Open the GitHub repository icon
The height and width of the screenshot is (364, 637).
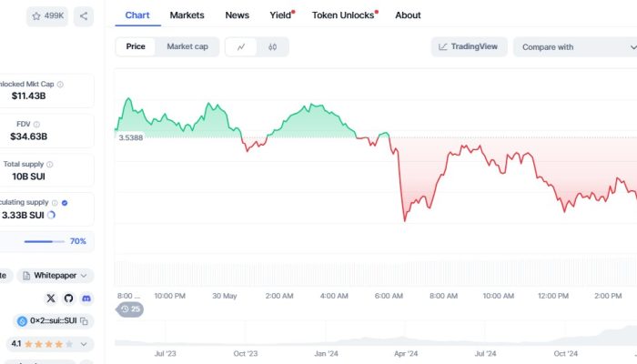pyautogui.click(x=68, y=298)
